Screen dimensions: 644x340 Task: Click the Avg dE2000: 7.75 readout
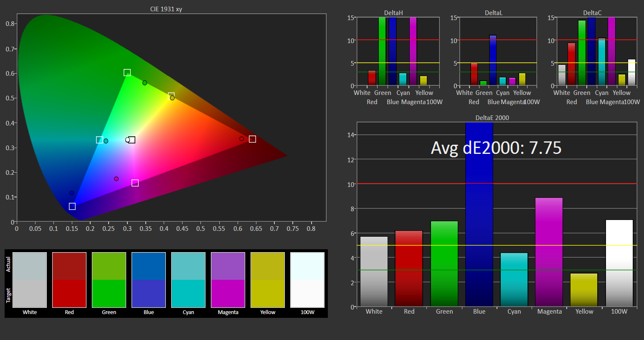coord(496,148)
